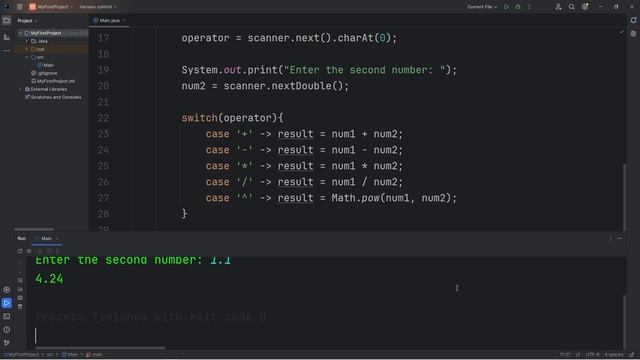
Task: Toggle soft-wrap in run console
Action: point(20,280)
